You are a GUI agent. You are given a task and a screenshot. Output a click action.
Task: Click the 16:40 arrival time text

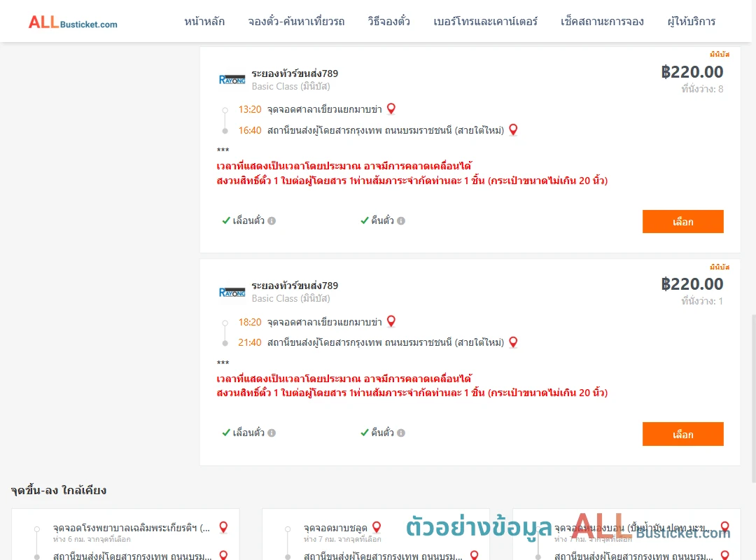point(250,130)
